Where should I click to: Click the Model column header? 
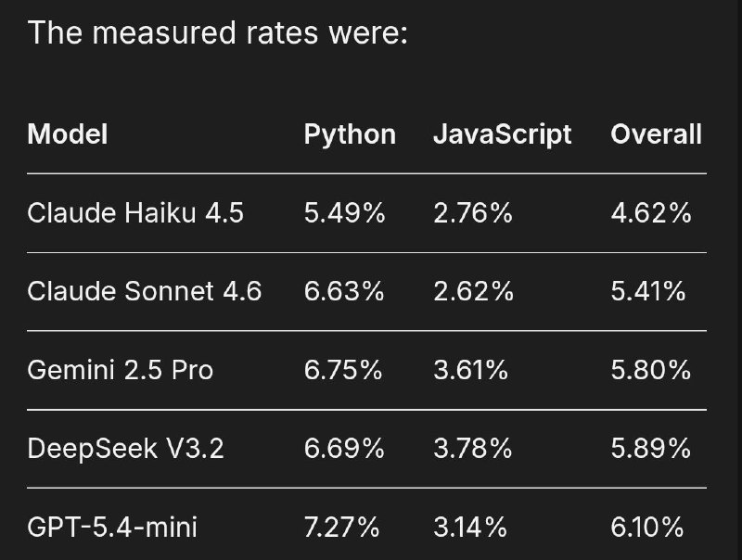pyautogui.click(x=68, y=134)
